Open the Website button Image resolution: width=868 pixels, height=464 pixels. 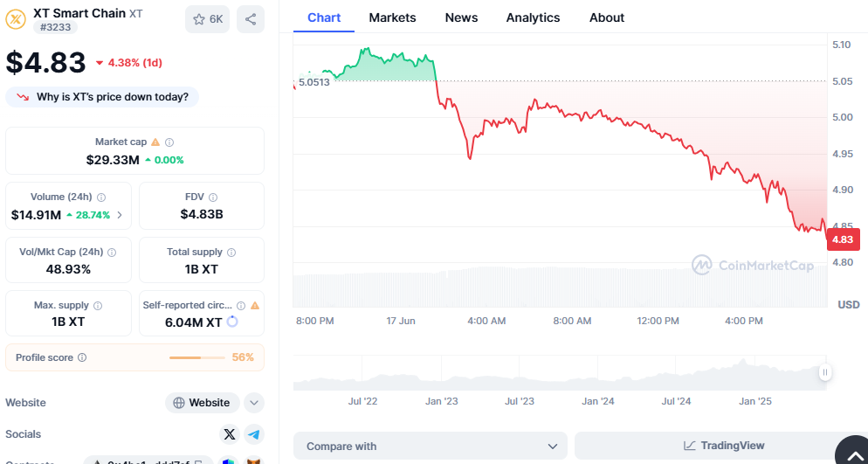pos(202,403)
